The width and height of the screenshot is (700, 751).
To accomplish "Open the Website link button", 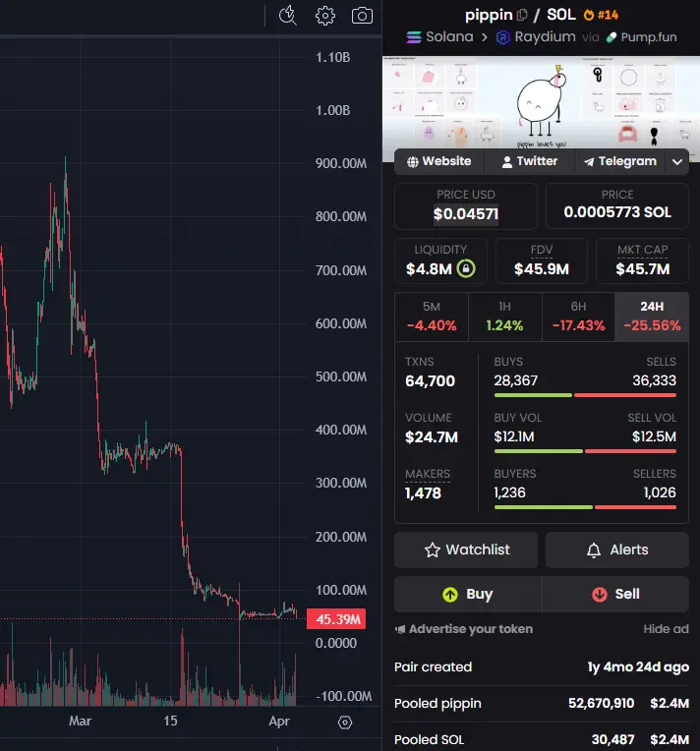I will [x=439, y=161].
